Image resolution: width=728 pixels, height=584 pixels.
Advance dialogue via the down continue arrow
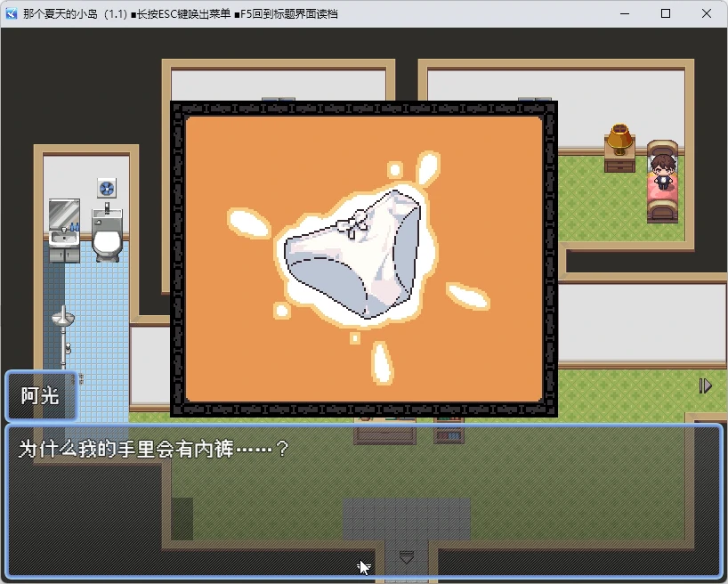[407, 557]
